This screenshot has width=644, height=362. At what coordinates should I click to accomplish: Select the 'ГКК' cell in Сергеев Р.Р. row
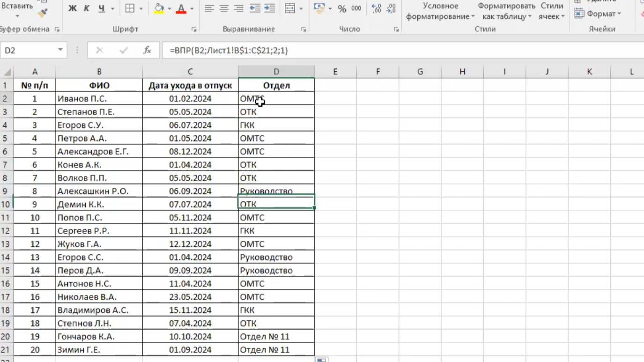tap(276, 231)
